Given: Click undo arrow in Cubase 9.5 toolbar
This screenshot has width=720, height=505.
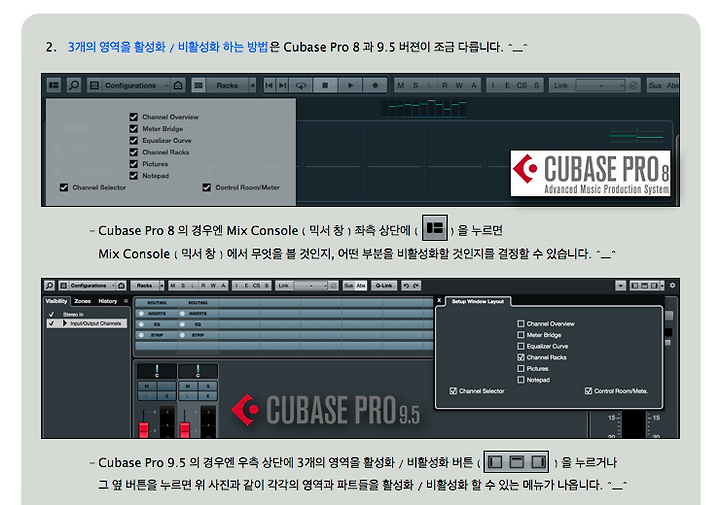Looking at the screenshot, I should pyautogui.click(x=407, y=286).
